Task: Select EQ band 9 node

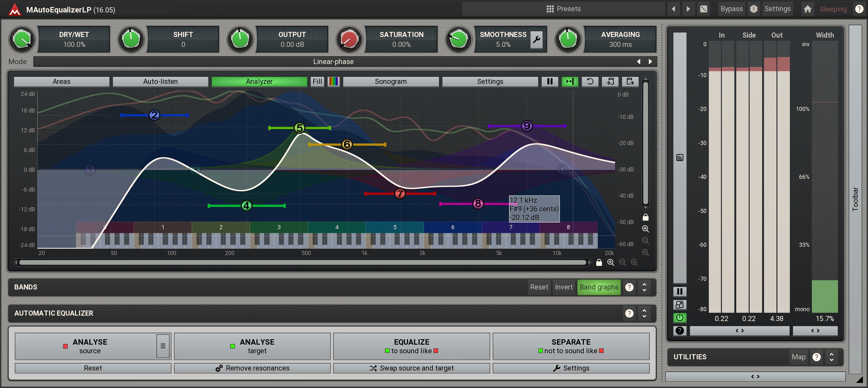Action: click(527, 126)
